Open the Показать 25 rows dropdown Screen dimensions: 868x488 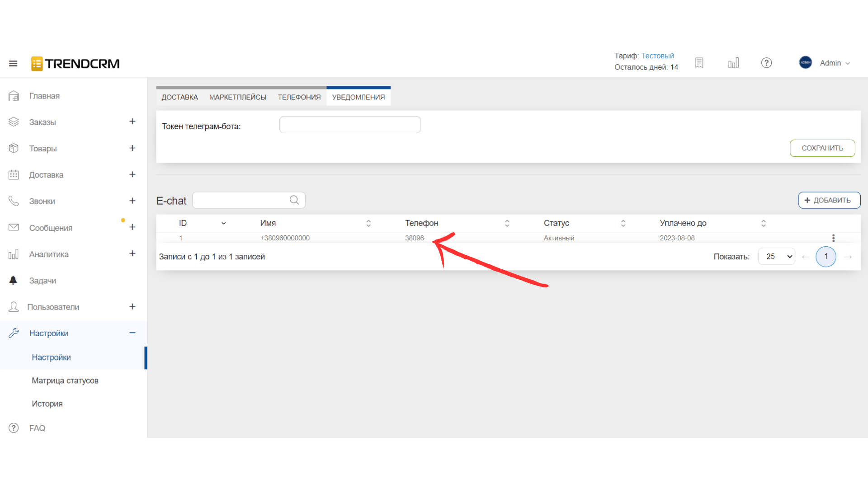[777, 257]
